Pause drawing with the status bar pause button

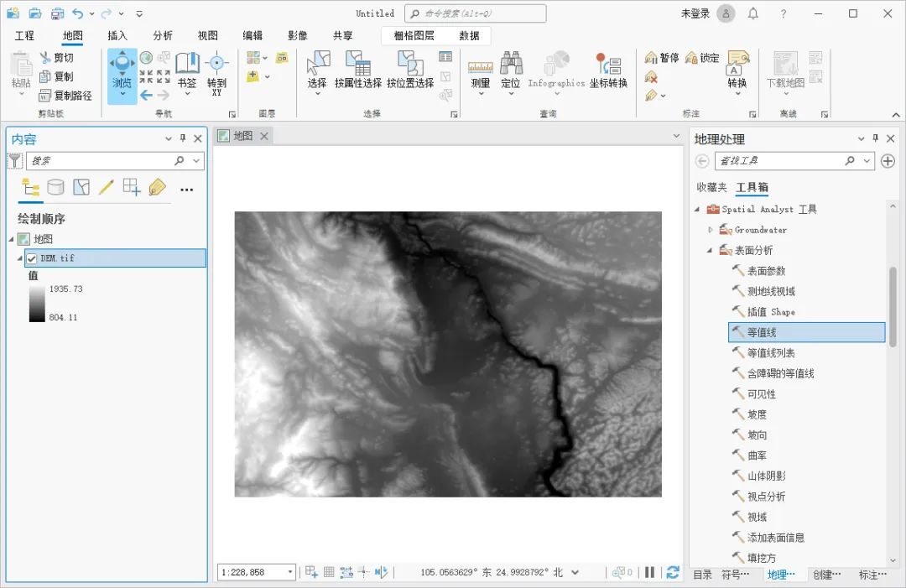(x=649, y=572)
